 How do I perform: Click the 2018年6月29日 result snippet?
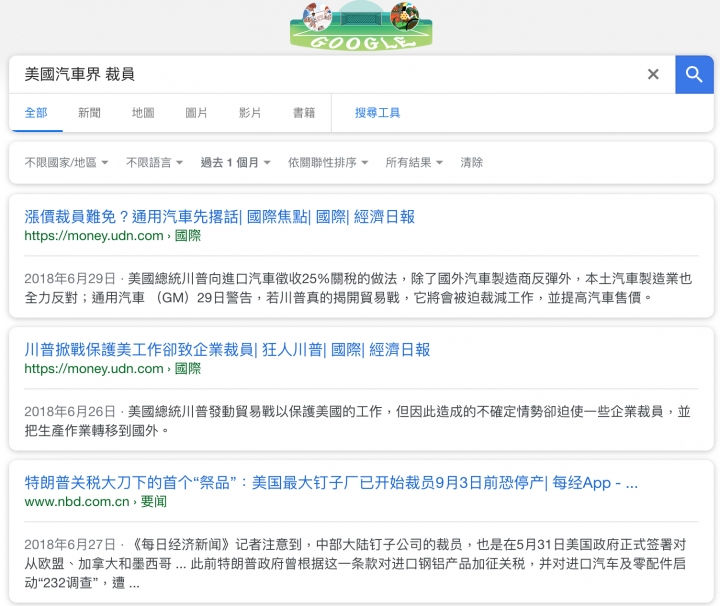tap(358, 288)
